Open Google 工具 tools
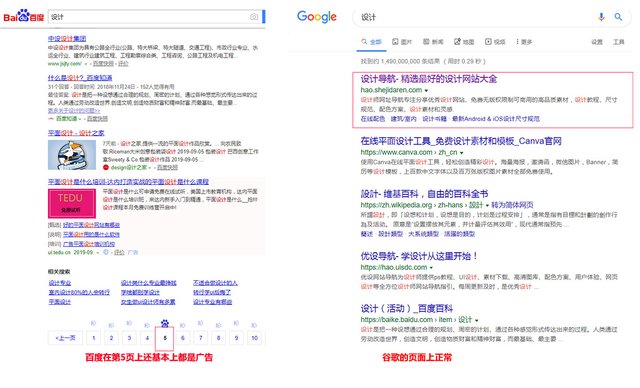The image size is (640, 388). (618, 42)
